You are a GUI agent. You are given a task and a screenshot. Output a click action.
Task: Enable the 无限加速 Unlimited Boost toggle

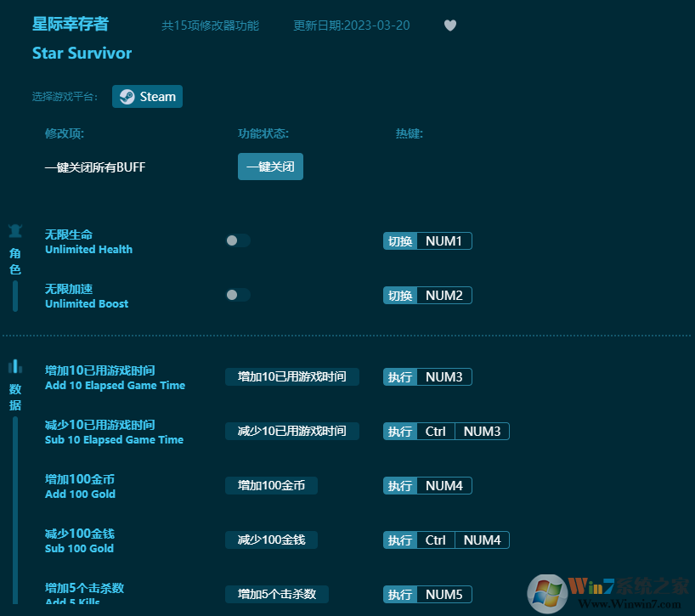238,295
